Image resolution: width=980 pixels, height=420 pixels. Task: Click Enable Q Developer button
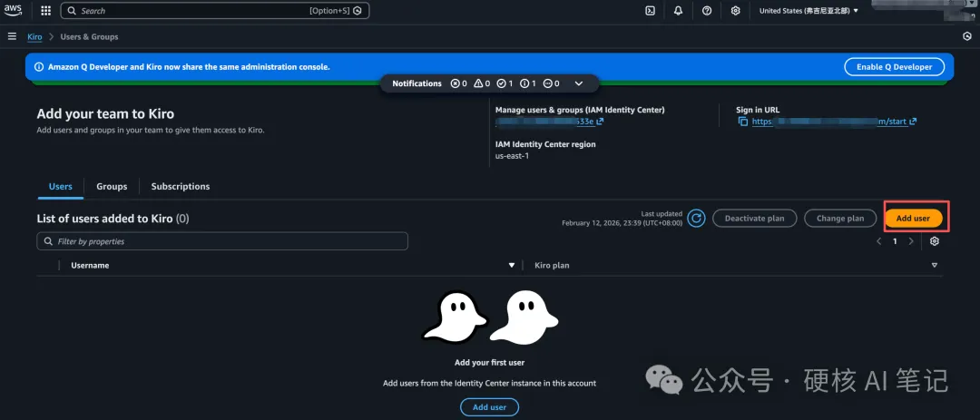click(x=894, y=67)
